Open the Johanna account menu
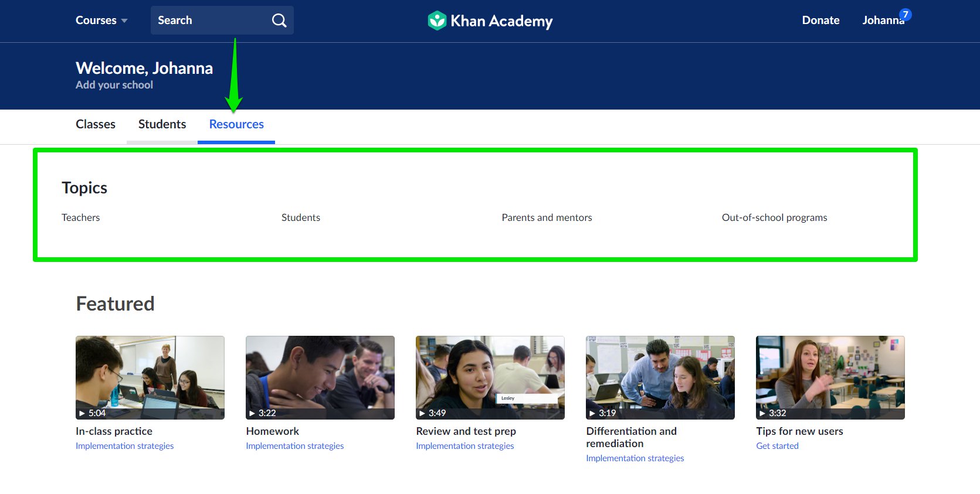980x494 pixels. click(881, 21)
